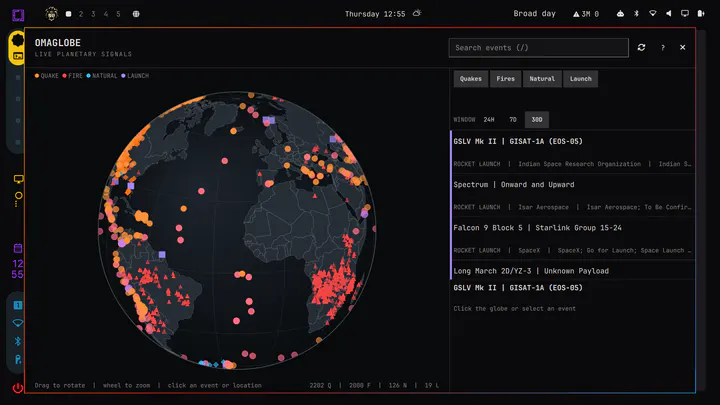
Task: Open the yellow sidebar monitor icon
Action: pos(18,179)
